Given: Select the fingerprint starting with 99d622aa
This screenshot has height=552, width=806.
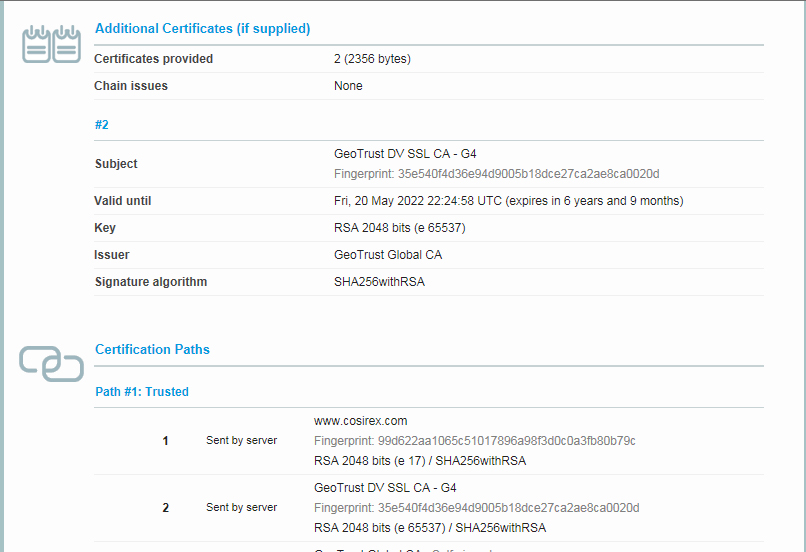Looking at the screenshot, I should click(474, 441).
